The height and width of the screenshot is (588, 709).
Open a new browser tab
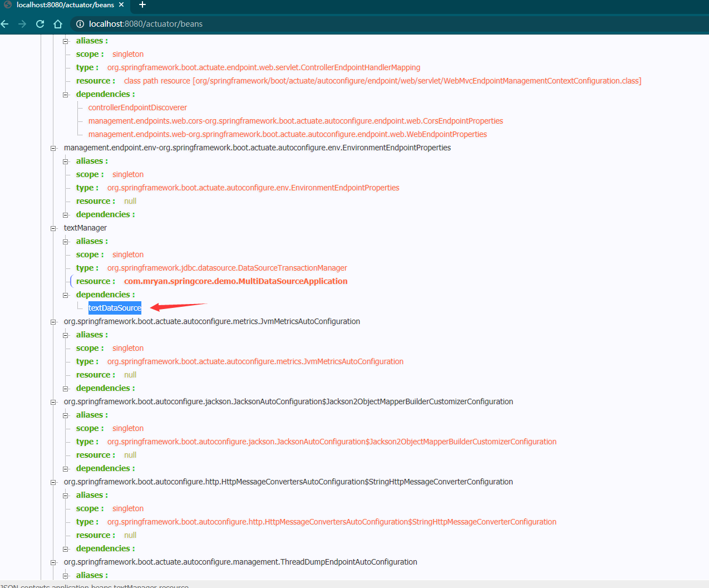pyautogui.click(x=142, y=5)
